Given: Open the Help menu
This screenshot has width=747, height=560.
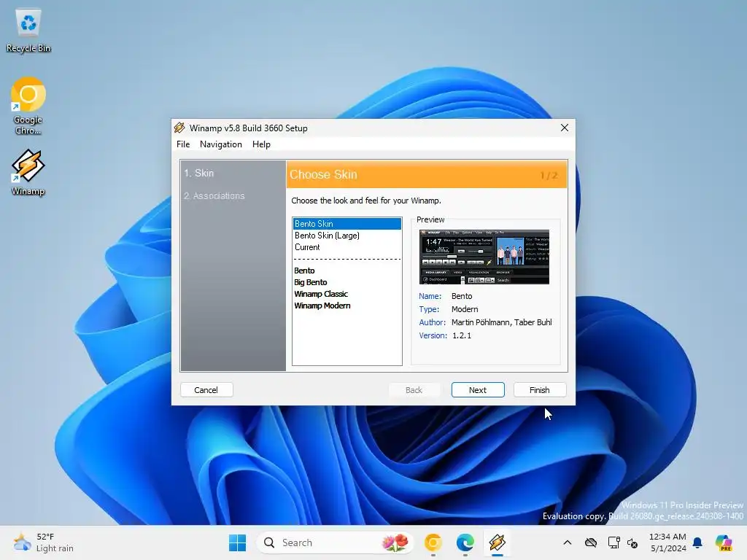Looking at the screenshot, I should 261,144.
